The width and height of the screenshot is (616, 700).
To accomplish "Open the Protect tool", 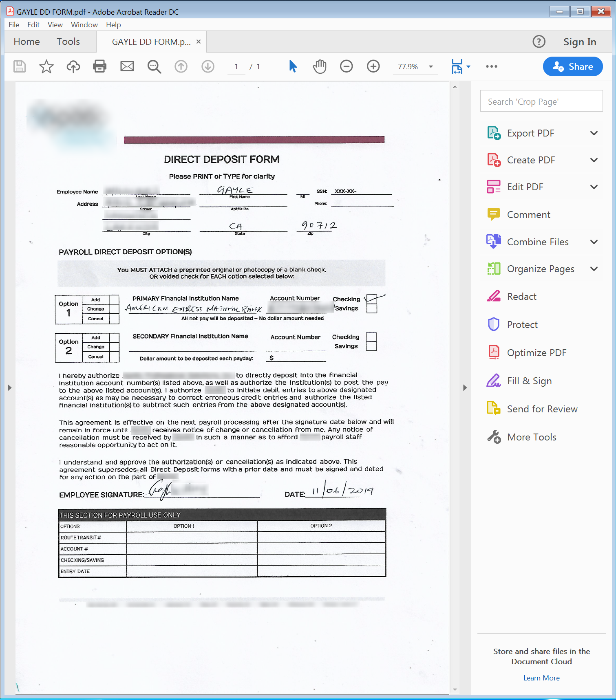I will pos(522,325).
